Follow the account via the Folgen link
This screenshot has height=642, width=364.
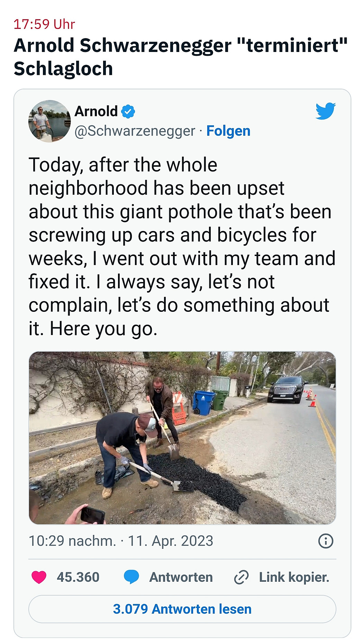228,131
